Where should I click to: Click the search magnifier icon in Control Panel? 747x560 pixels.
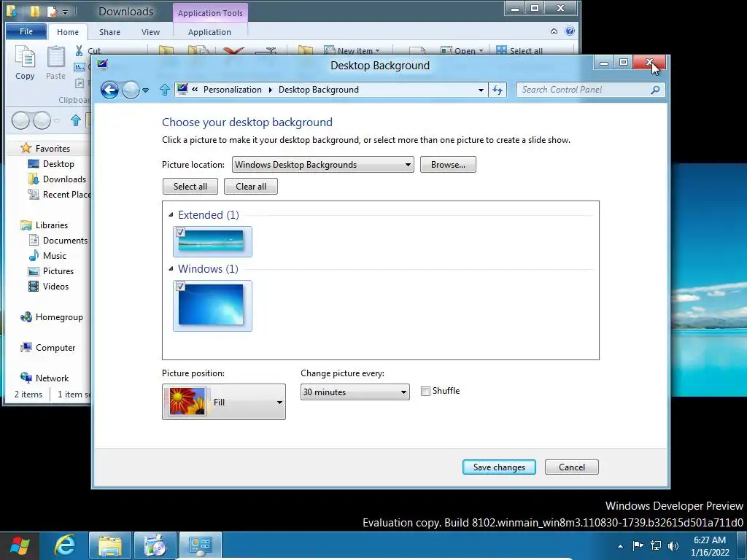[655, 90]
